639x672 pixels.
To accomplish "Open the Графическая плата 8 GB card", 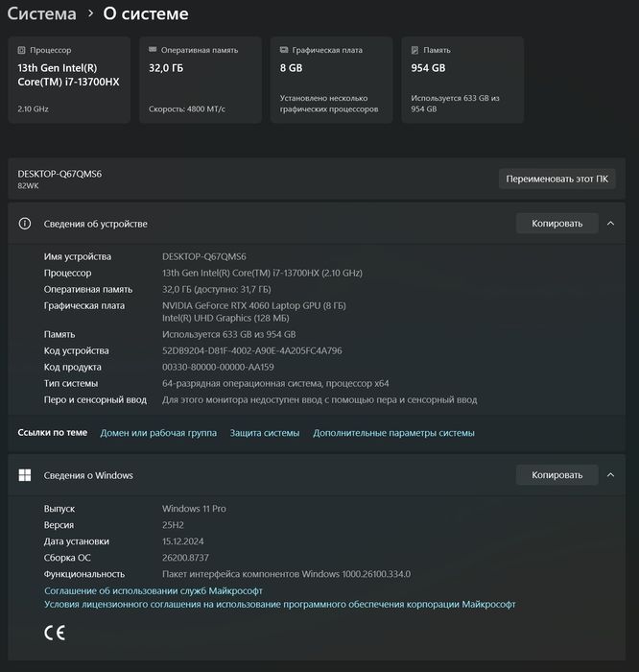I will [331, 80].
